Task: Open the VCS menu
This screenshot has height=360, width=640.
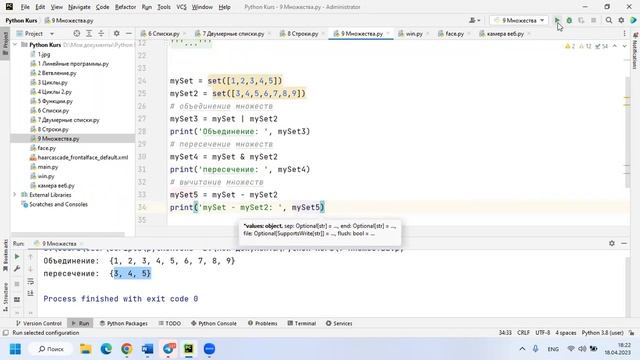Action: coord(181,7)
